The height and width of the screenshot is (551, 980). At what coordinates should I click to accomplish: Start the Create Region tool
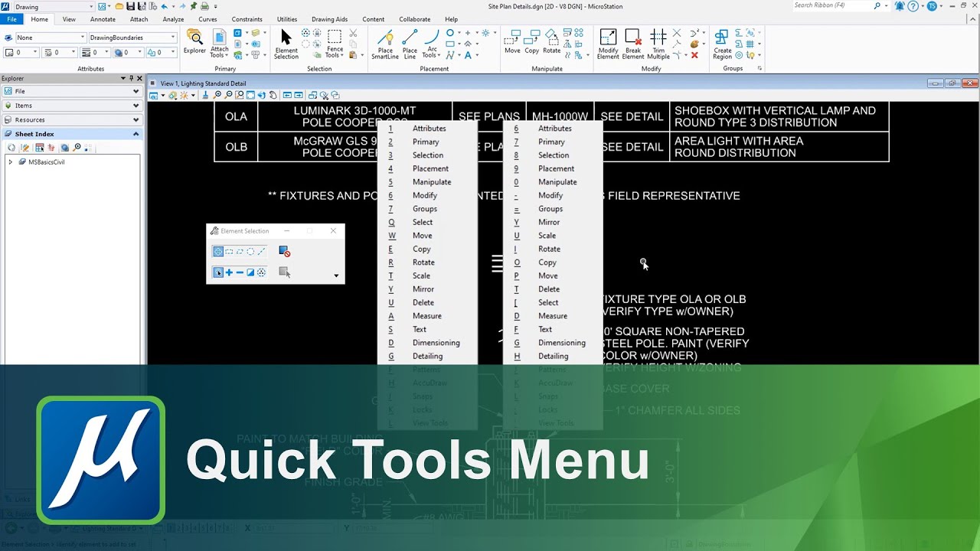722,44
